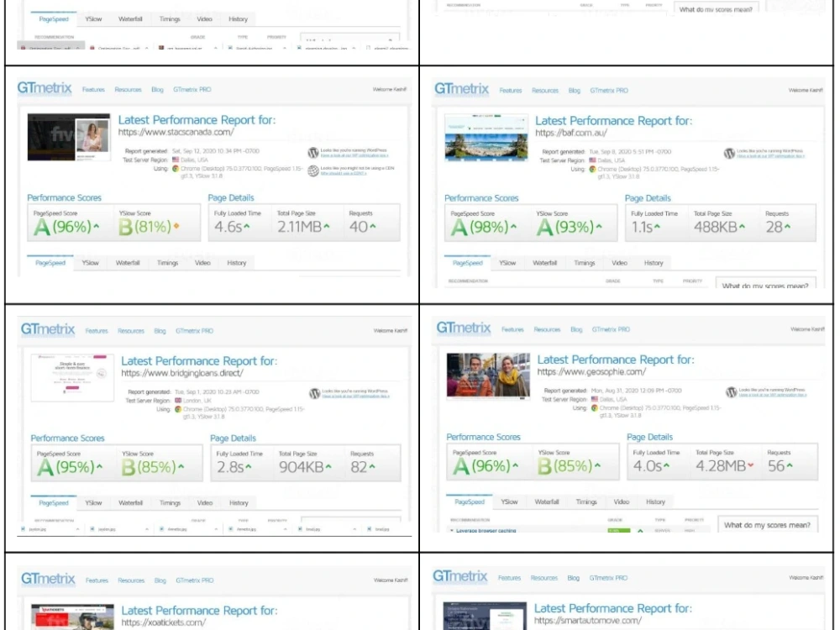Open https://baf.com.au/ URL link
The width and height of the screenshot is (840, 630).
[x=571, y=133]
